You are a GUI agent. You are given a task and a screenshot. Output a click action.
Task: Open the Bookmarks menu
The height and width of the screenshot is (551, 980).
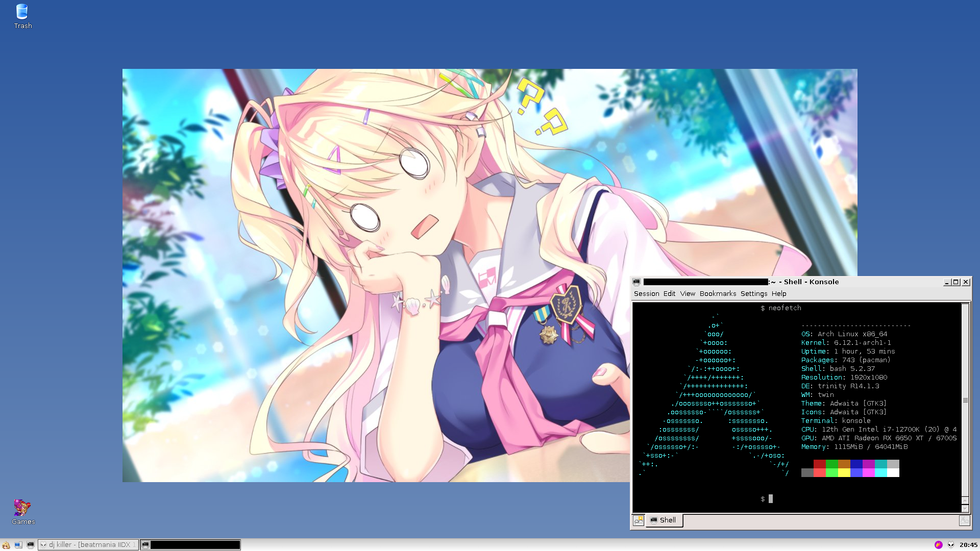718,294
